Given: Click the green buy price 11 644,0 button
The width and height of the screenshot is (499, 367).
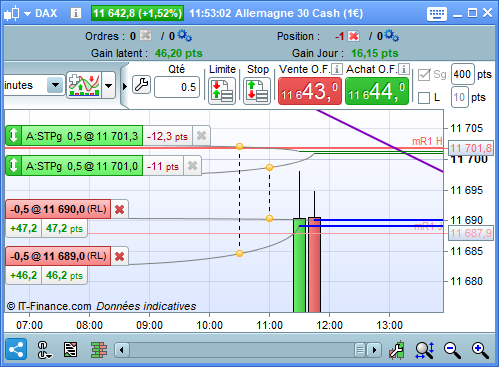Looking at the screenshot, I should pos(377,91).
